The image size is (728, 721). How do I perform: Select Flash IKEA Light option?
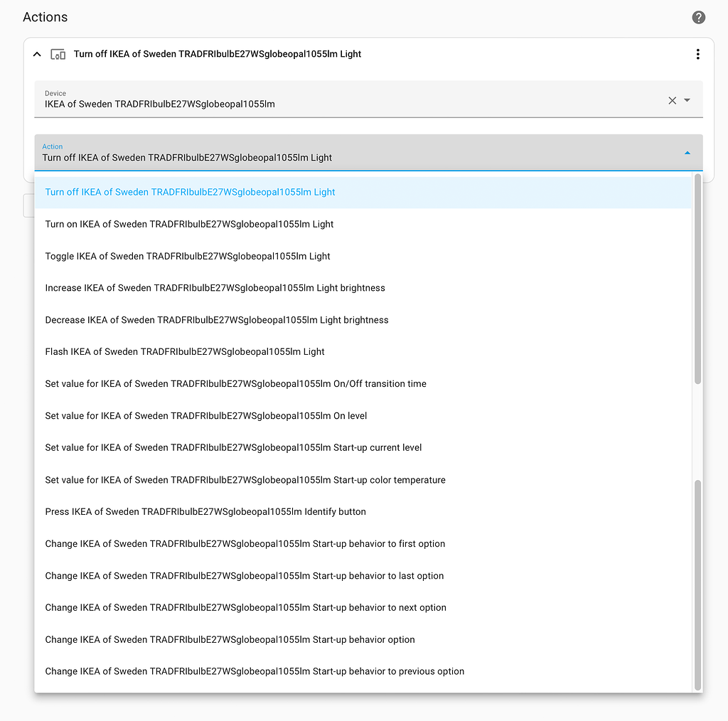pyautogui.click(x=363, y=352)
